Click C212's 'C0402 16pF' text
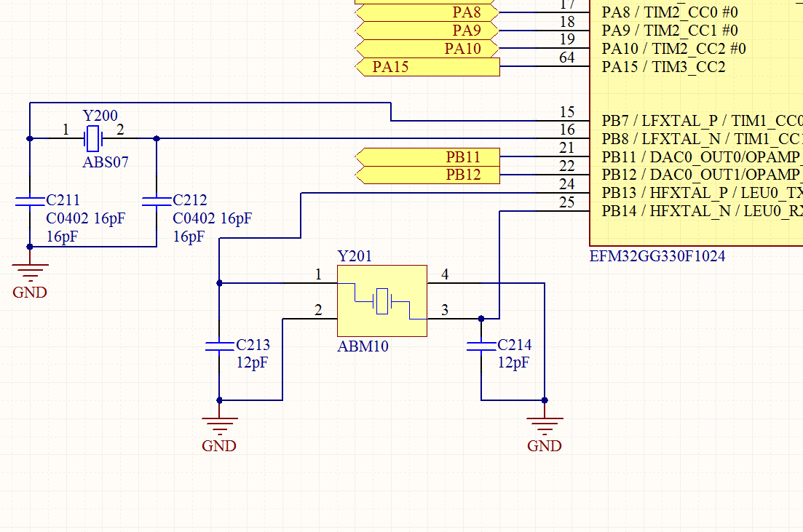This screenshot has height=532, width=803. coord(212,218)
